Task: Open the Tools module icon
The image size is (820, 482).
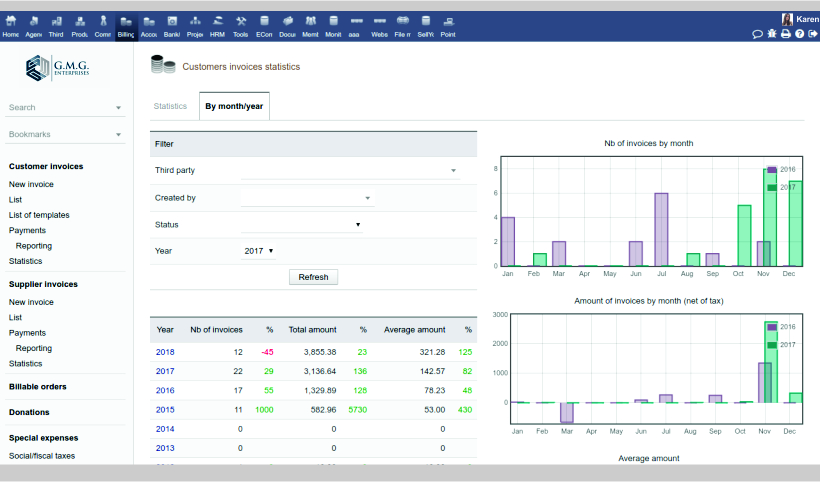Action: (x=241, y=24)
